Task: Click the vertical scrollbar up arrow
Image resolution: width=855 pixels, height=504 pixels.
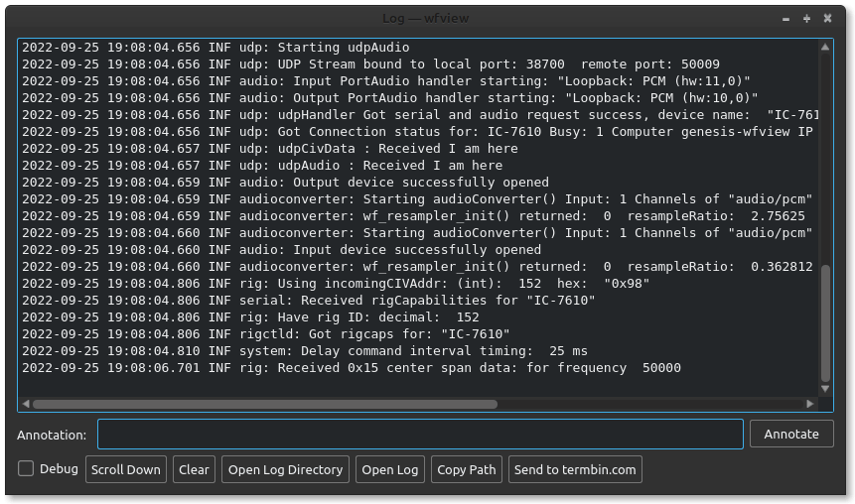Action: coord(825,48)
